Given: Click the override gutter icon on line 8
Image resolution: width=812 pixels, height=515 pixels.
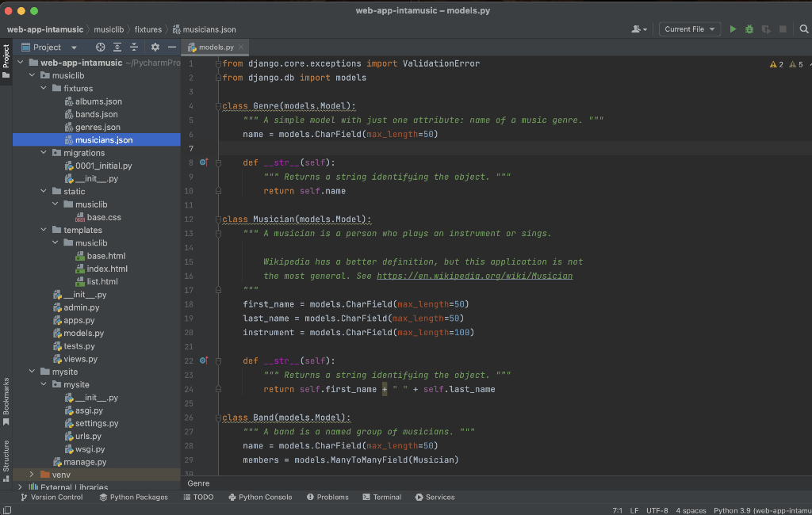Looking at the screenshot, I should tap(203, 162).
